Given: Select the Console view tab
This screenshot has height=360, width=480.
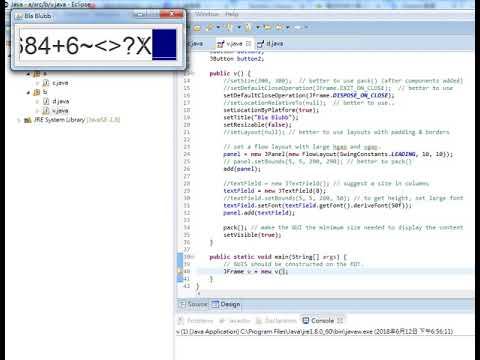Looking at the screenshot, I should click(x=318, y=321).
